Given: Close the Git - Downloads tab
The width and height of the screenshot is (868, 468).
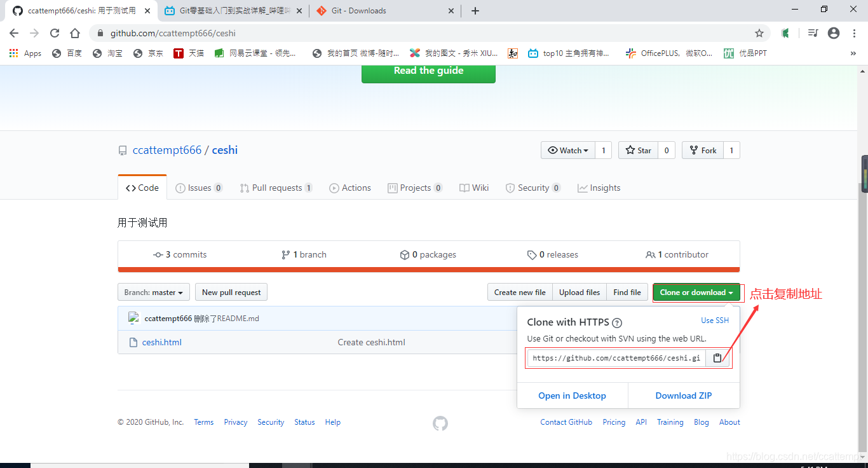Looking at the screenshot, I should coord(452,11).
